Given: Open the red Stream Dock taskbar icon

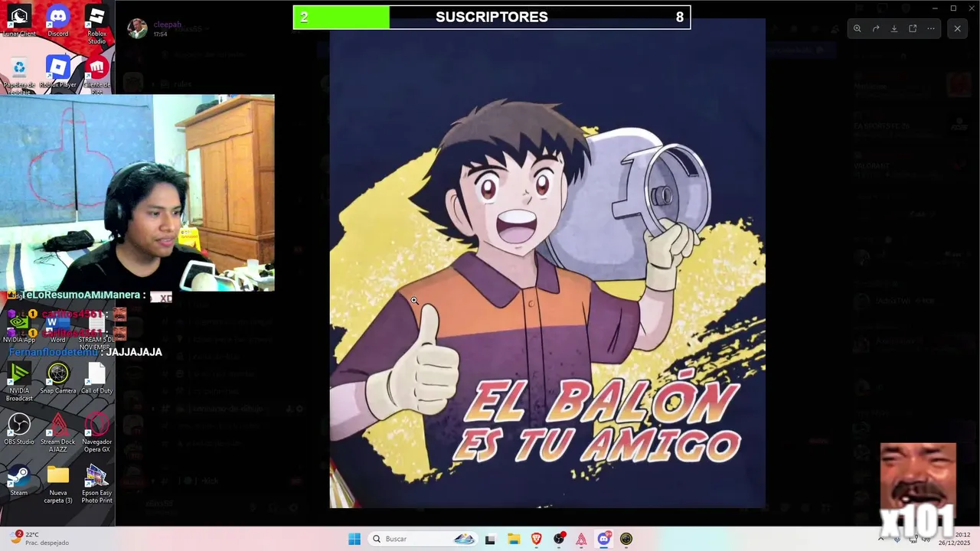Looking at the screenshot, I should pos(582,539).
